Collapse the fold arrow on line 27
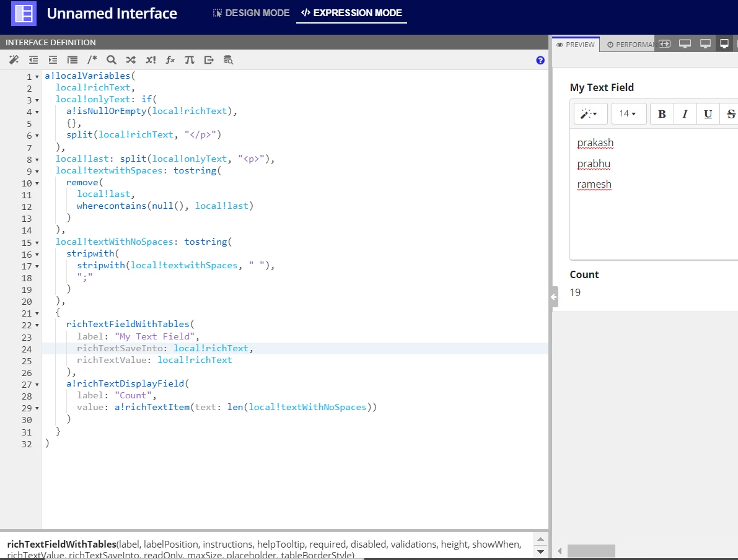This screenshot has width=738, height=560. (x=37, y=385)
